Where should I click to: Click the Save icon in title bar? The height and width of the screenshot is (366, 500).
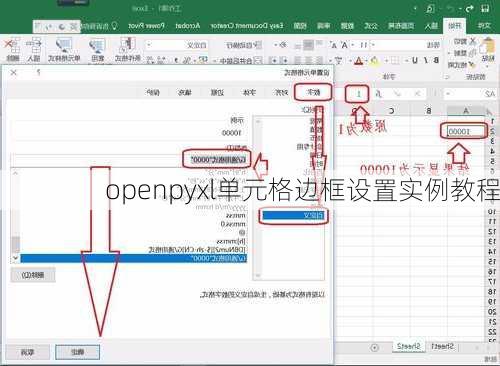(x=485, y=8)
